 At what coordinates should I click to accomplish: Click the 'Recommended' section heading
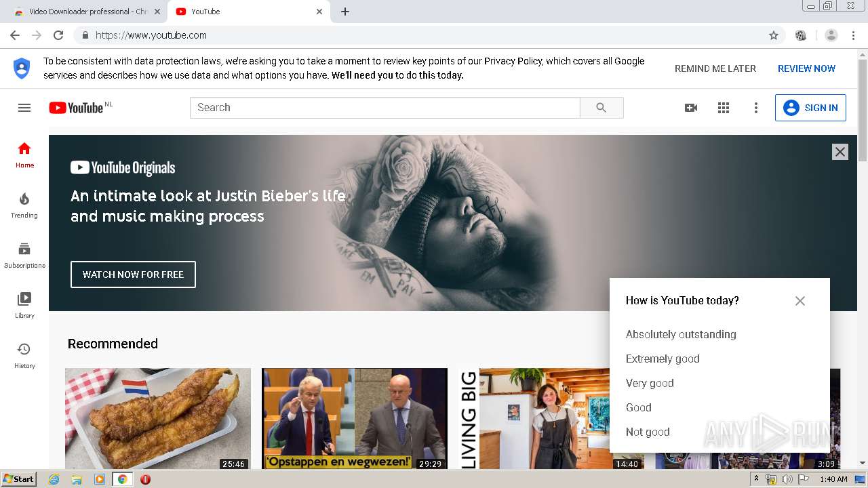click(x=113, y=344)
